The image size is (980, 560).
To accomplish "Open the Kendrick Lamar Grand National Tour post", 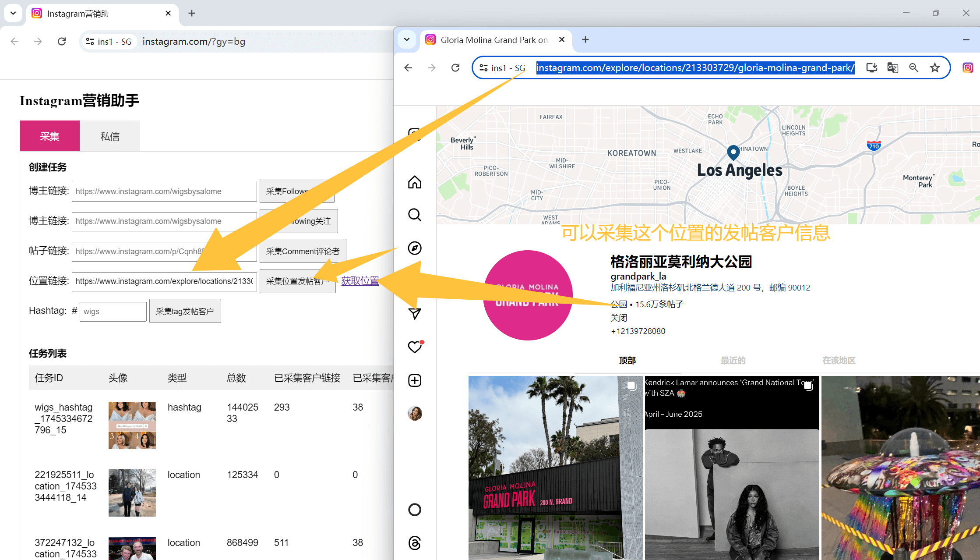I will pos(732,468).
